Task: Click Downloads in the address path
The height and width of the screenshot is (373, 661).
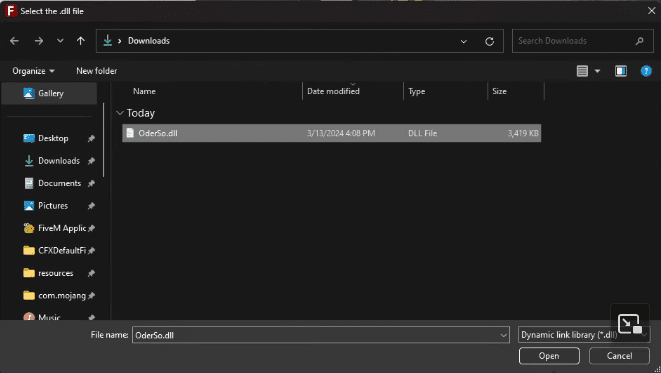Action: tap(149, 41)
